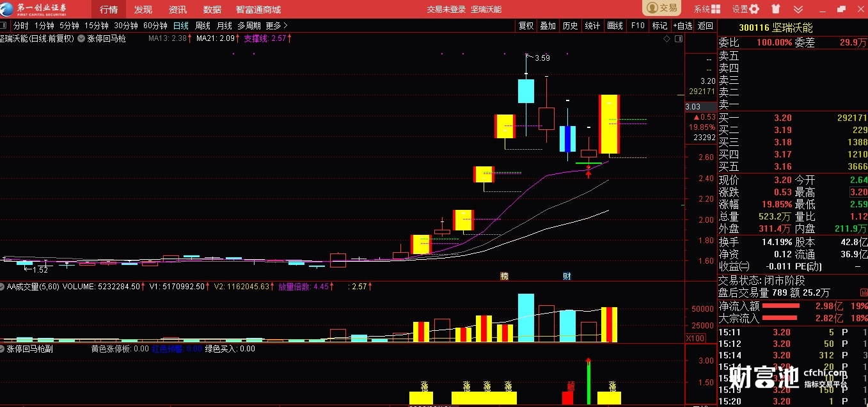Click the 交易 login button
This screenshot has height=407, width=868.
point(662,8)
